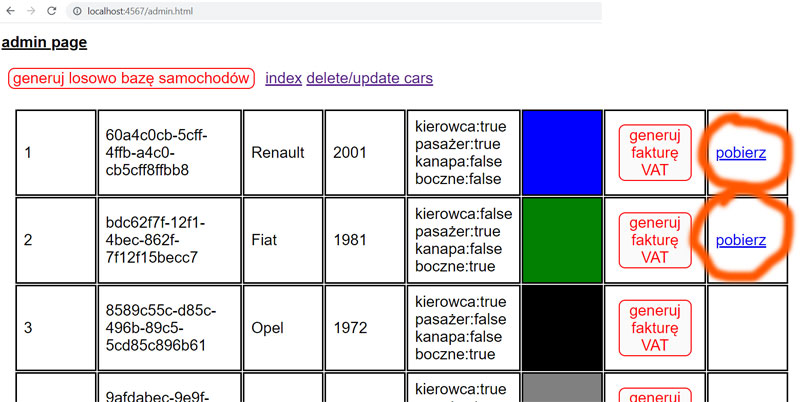Select the green color cell for Fiat
Screen dimensions: 800x402
(x=562, y=240)
